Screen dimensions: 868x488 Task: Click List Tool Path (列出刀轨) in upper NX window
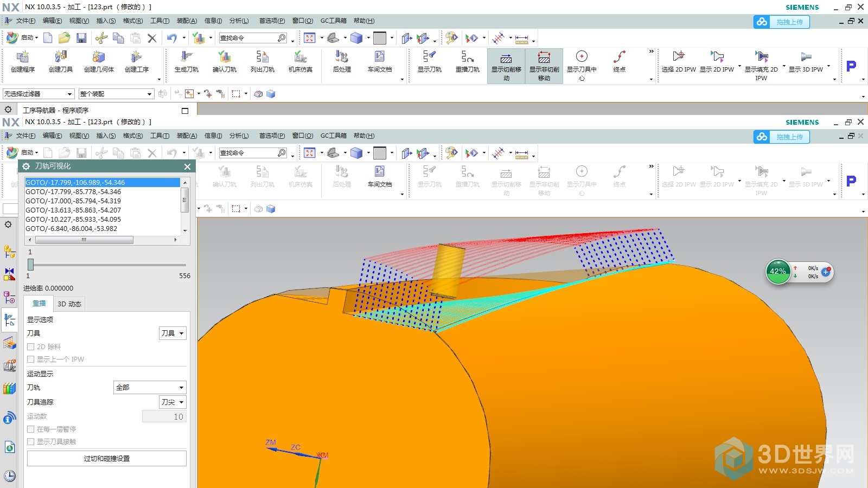263,61
